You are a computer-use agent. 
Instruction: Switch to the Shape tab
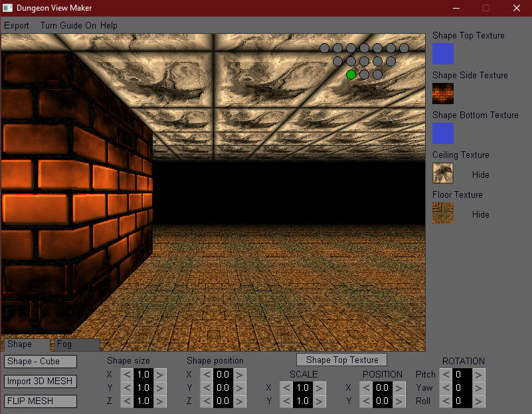coord(27,344)
